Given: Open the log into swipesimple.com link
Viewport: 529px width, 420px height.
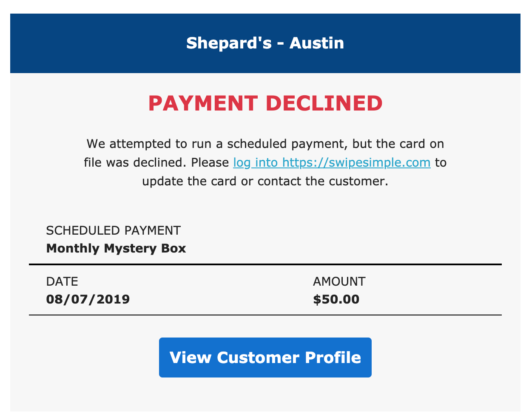Looking at the screenshot, I should coord(332,163).
